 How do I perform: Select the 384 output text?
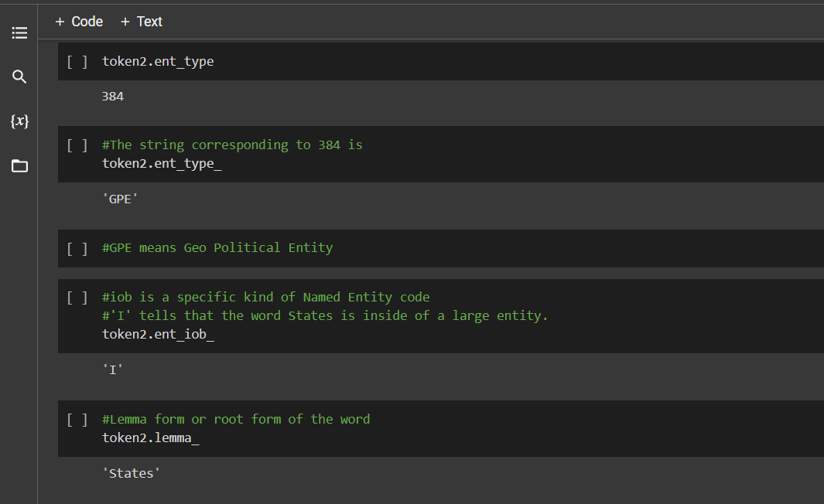coord(112,97)
